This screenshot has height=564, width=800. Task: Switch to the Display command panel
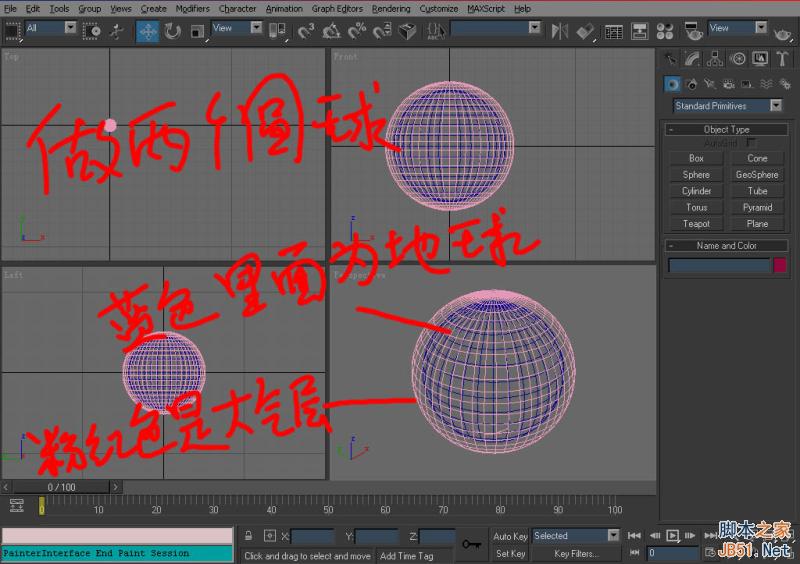[760, 59]
